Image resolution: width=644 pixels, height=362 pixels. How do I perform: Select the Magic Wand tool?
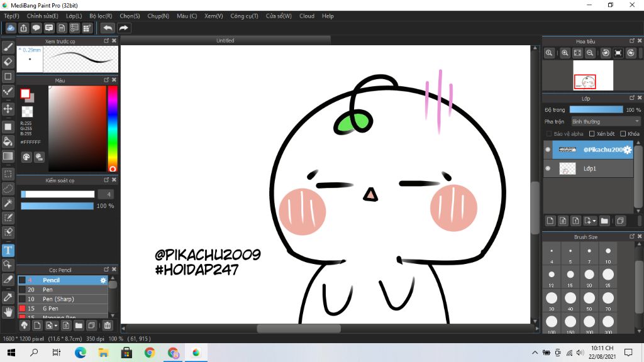coord(8,203)
